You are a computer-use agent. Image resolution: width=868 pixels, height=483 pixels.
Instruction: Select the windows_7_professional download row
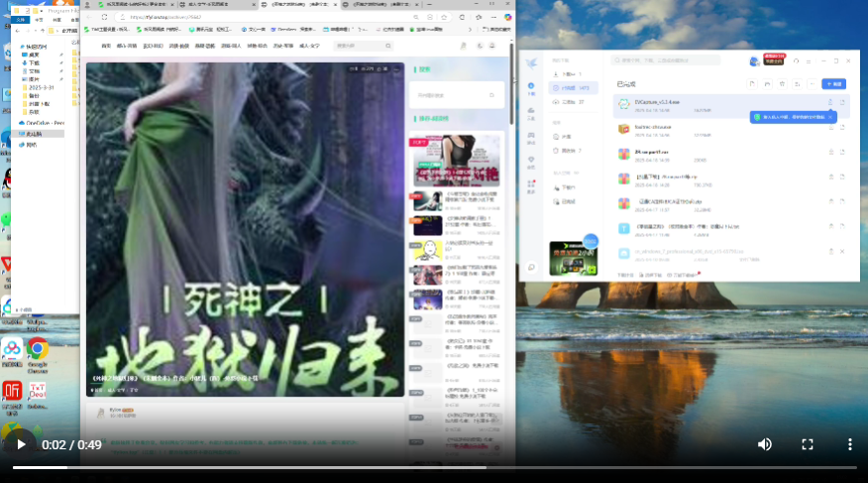[730, 254]
